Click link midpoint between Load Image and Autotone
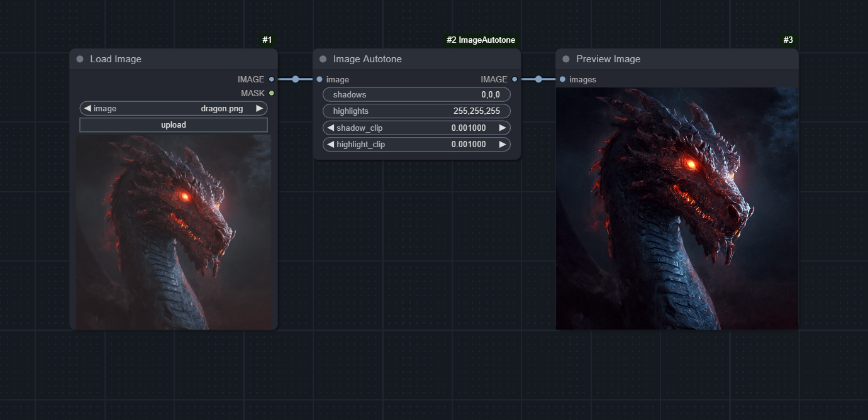This screenshot has width=868, height=420. coord(296,79)
